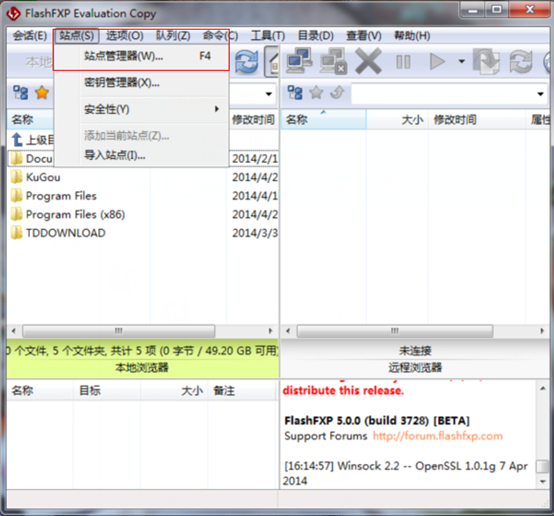Open the remote path dropdown arrow
The width and height of the screenshot is (554, 516).
(x=540, y=94)
